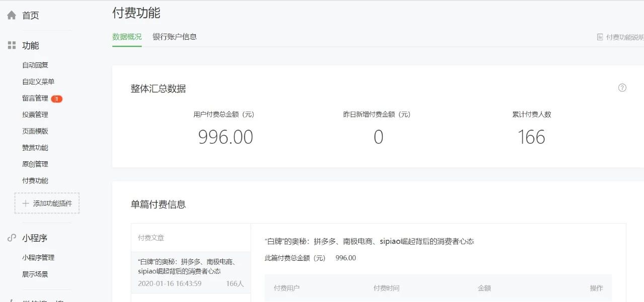Open 页面模版 in sidebar
This screenshot has width=644, height=302.
(35, 131)
